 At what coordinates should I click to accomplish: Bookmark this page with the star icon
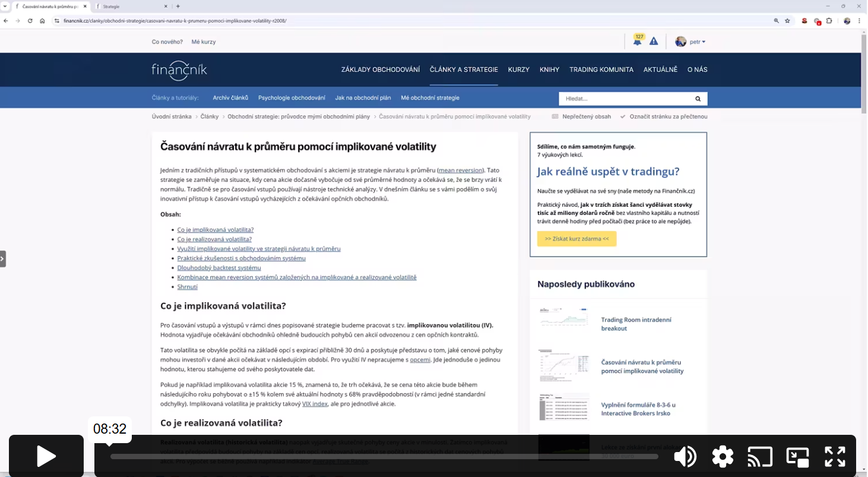(x=787, y=21)
